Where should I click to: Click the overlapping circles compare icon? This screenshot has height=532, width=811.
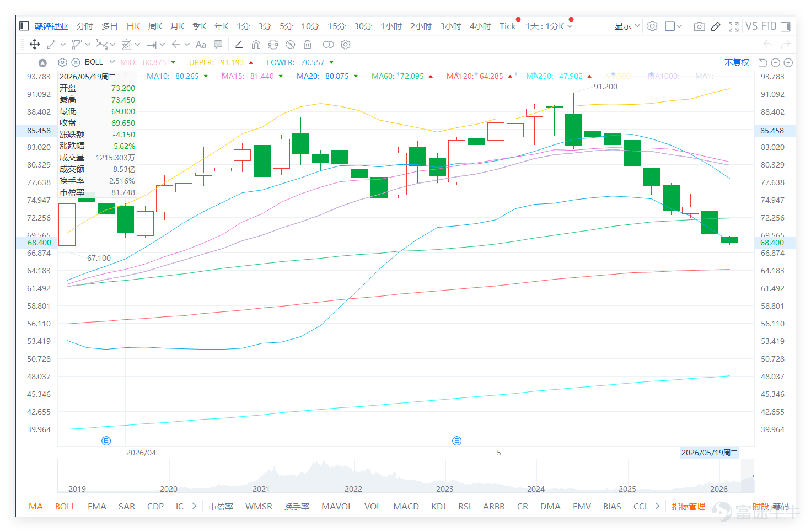[329, 45]
